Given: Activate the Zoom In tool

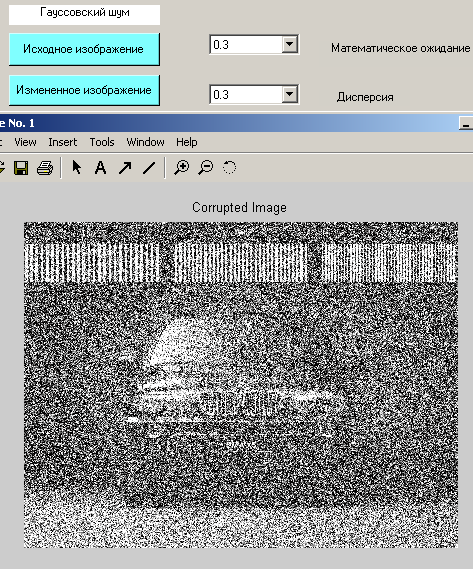Looking at the screenshot, I should [181, 168].
